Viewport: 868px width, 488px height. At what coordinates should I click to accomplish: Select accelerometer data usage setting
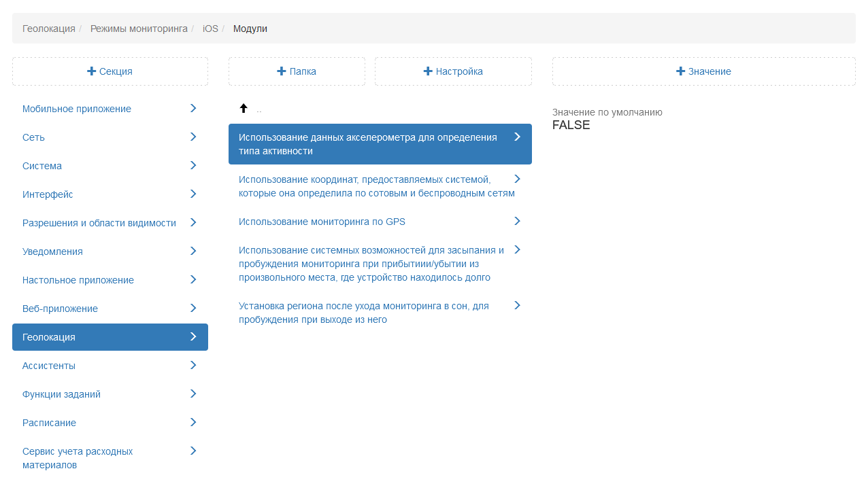click(367, 144)
